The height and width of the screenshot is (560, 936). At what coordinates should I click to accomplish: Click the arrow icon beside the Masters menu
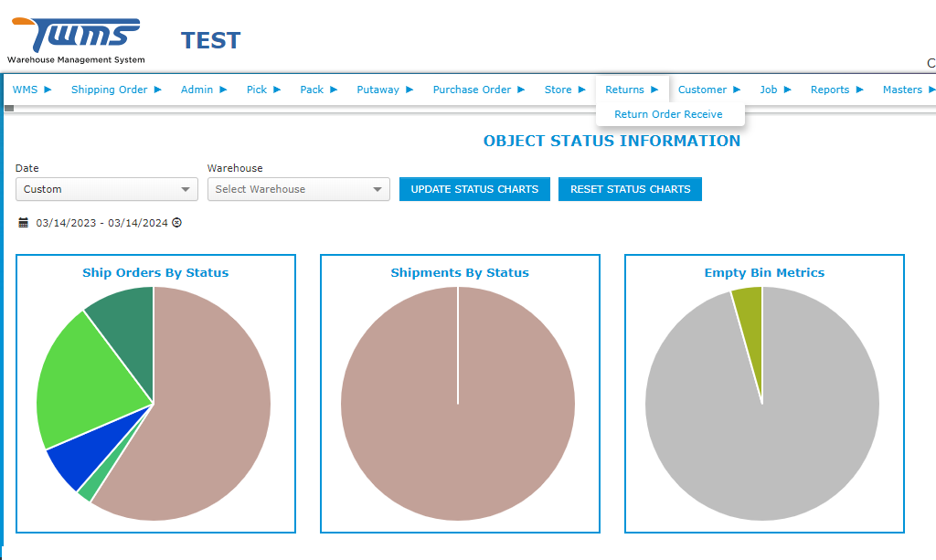[x=931, y=90]
